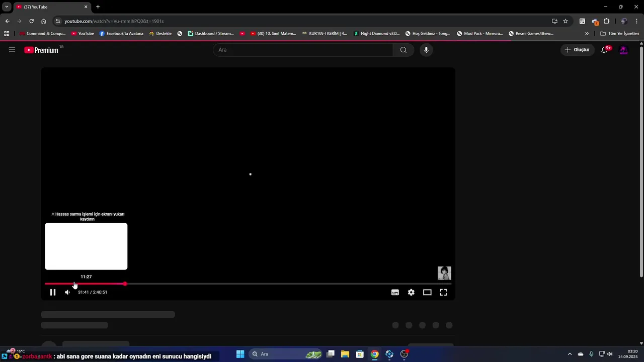Viewport: 644px width, 362px height.
Task: Open the "Night Diamond v3.0..." bookmark
Action: [376, 34]
